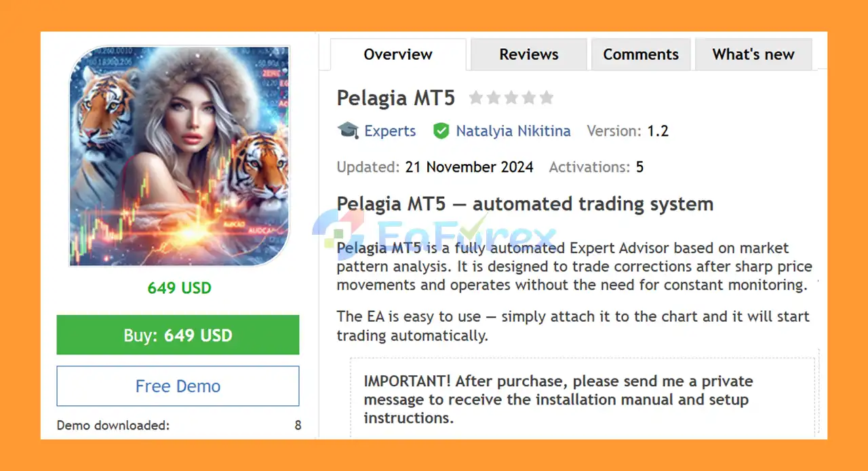
Task: Open Natalyia Nikitina's author profile
Action: pos(513,130)
